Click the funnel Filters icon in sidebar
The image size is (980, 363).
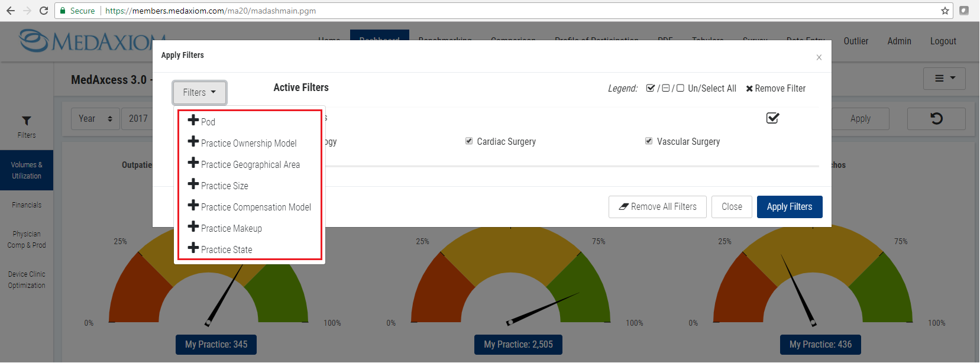pos(27,121)
